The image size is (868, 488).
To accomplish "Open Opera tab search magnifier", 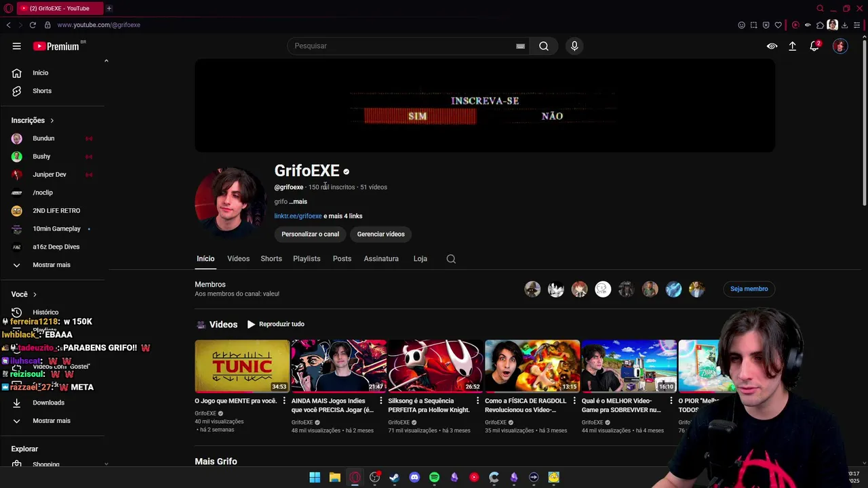I will (x=820, y=8).
